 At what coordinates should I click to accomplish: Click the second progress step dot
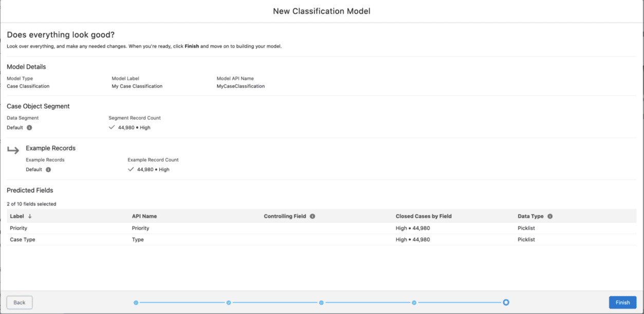[228, 302]
